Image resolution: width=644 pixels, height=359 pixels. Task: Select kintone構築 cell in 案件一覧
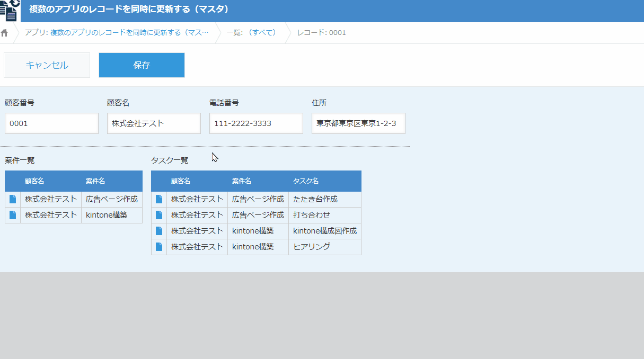pos(112,215)
